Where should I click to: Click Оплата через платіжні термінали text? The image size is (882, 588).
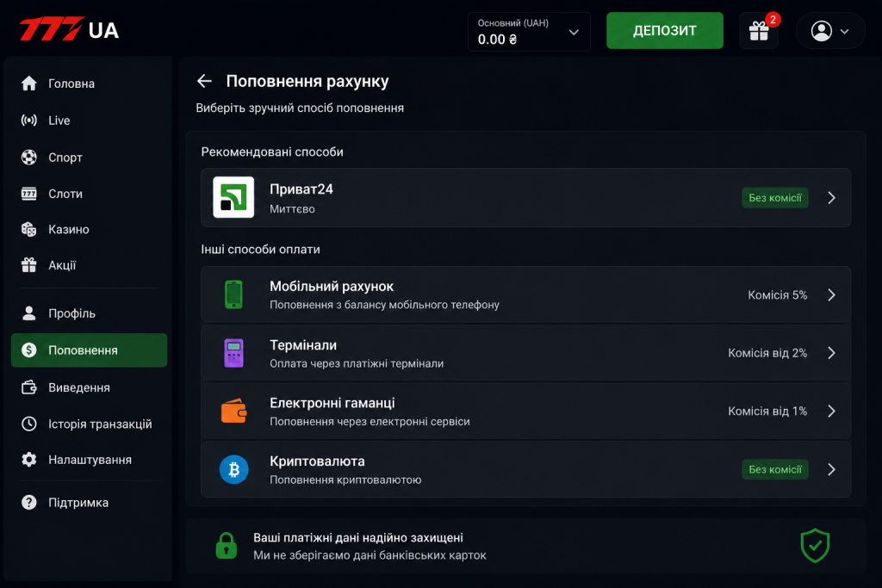[357, 363]
